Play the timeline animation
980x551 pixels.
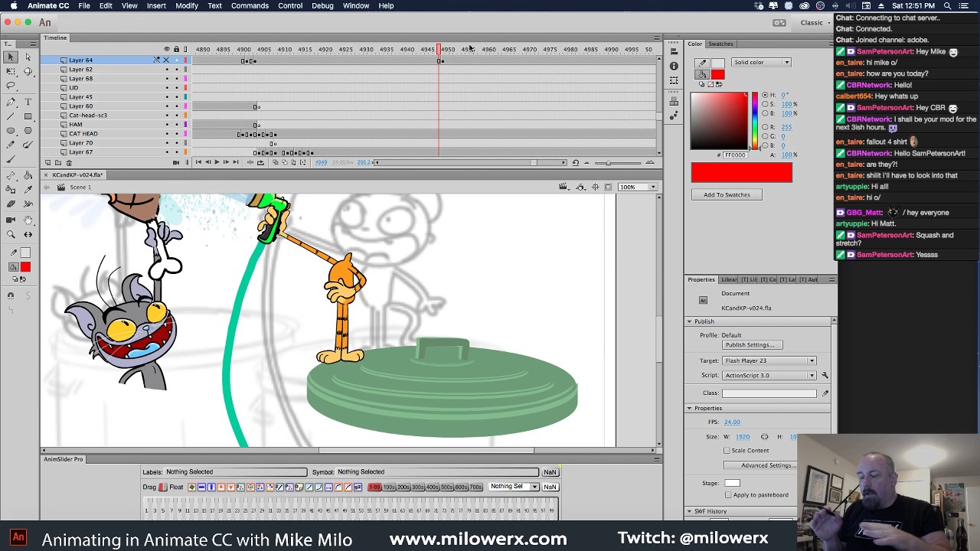[217, 162]
